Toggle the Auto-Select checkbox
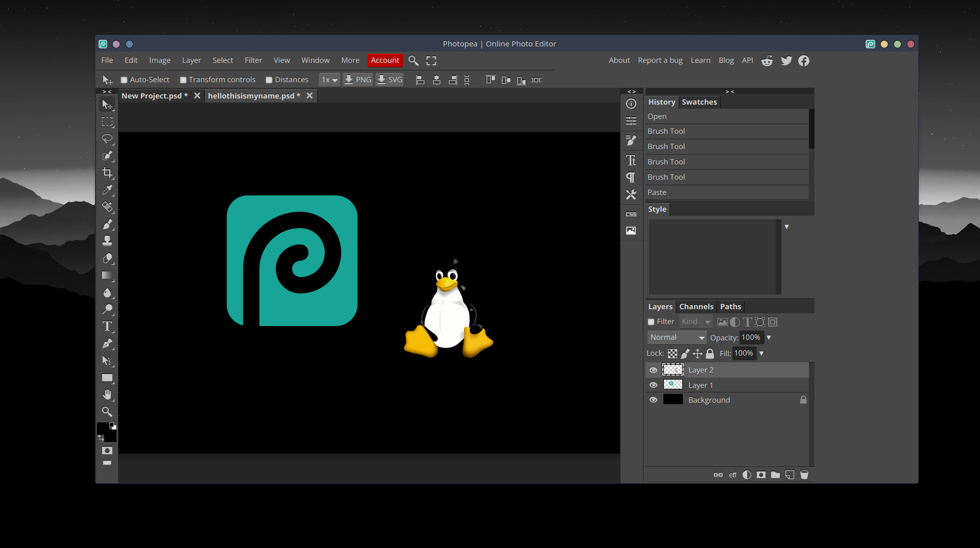 (x=124, y=80)
